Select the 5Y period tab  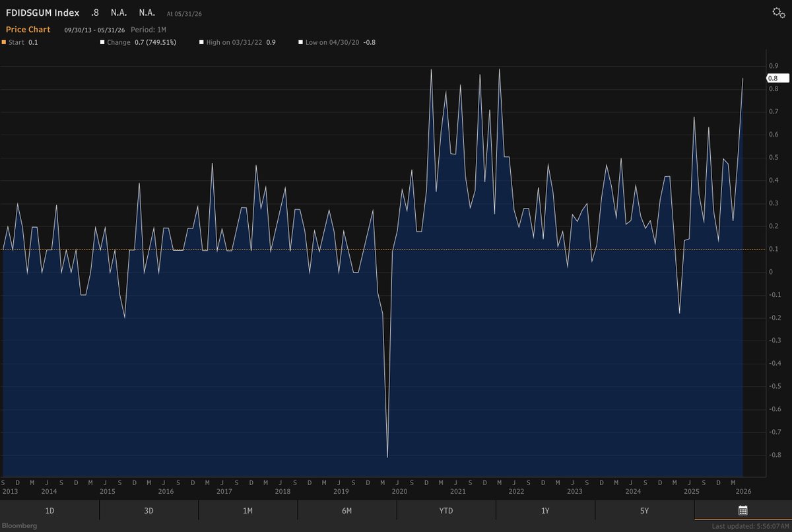tap(643, 510)
